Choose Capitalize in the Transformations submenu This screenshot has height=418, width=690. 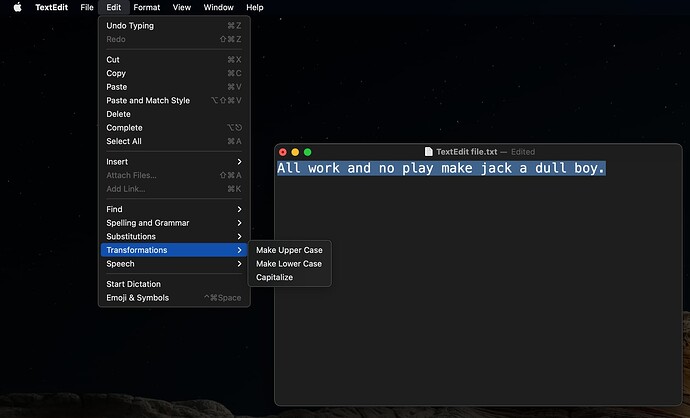pyautogui.click(x=290, y=277)
